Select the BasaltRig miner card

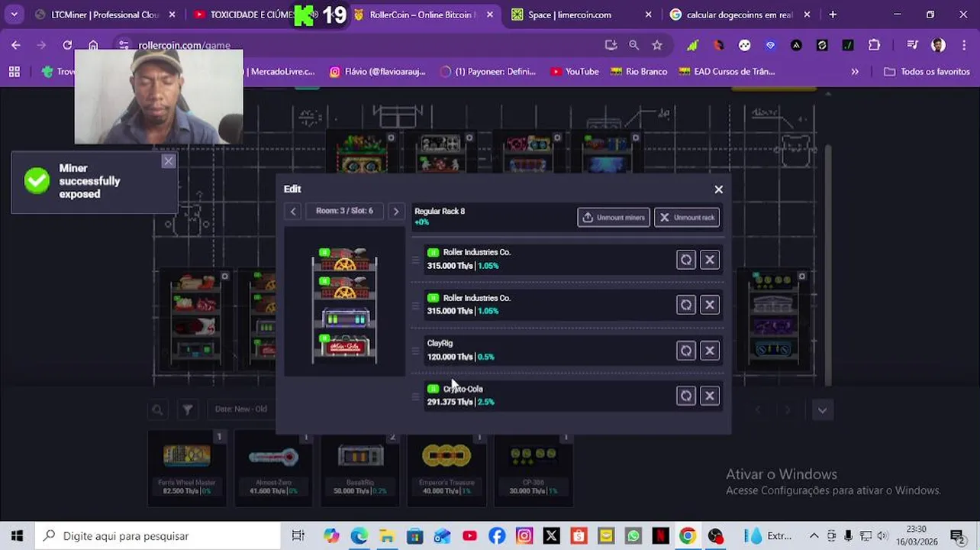359,468
